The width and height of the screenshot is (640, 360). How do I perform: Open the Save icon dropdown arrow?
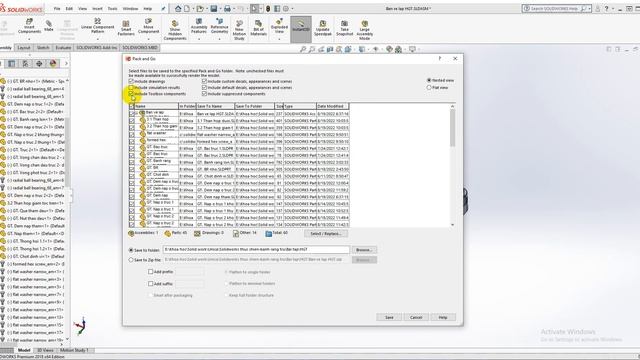[220, 9]
